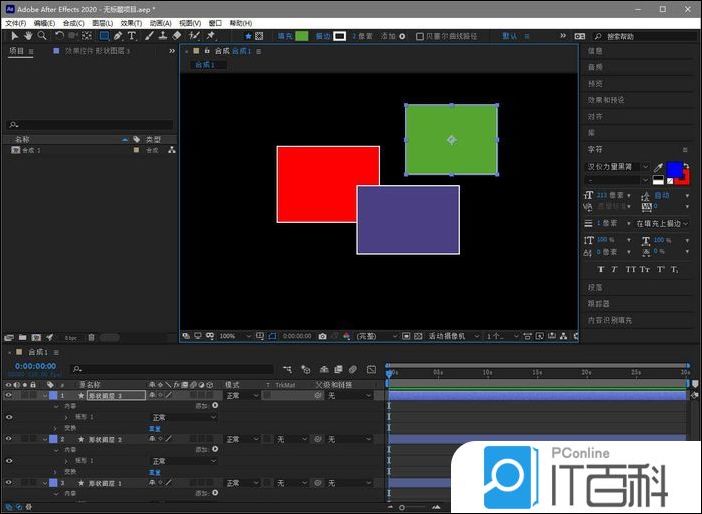The width and height of the screenshot is (702, 514).
Task: Select the Zoom magnifier tool
Action: tap(41, 36)
